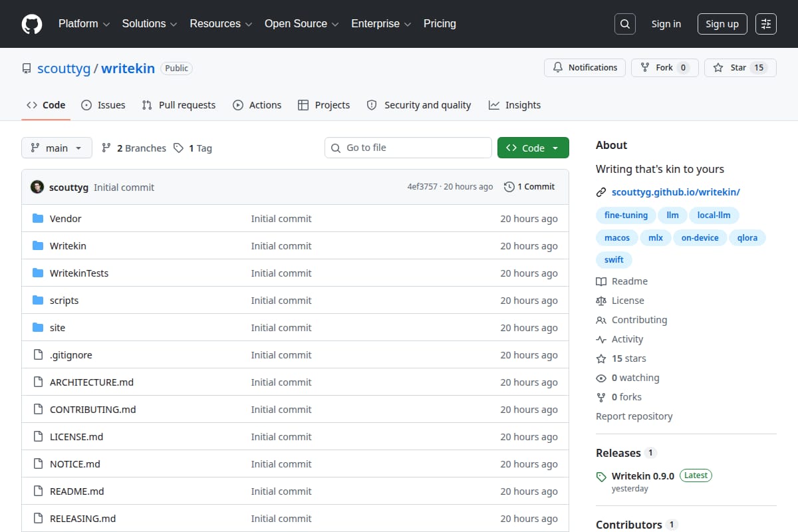Switch to the Issues tab
The image size is (798, 532).
(x=103, y=105)
